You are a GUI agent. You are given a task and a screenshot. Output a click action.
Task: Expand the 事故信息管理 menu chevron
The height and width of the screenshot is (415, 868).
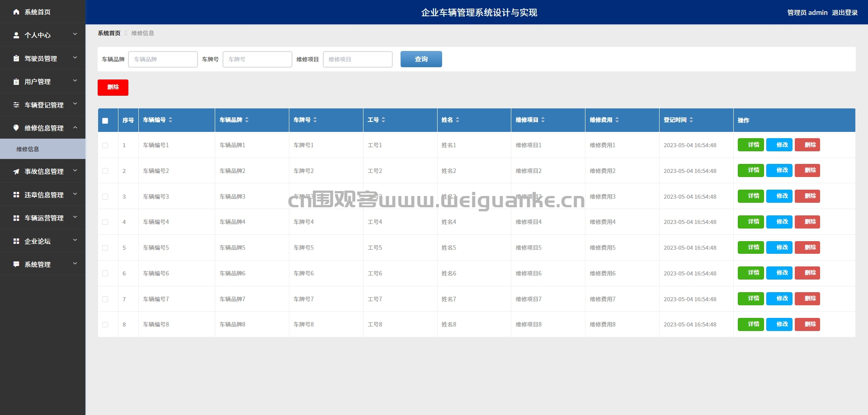point(75,171)
